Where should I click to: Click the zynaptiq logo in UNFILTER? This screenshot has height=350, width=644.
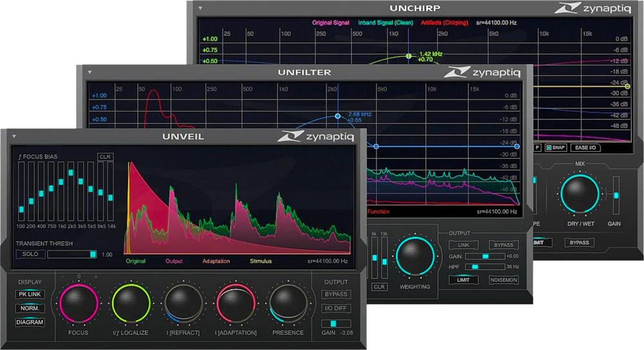[482, 73]
